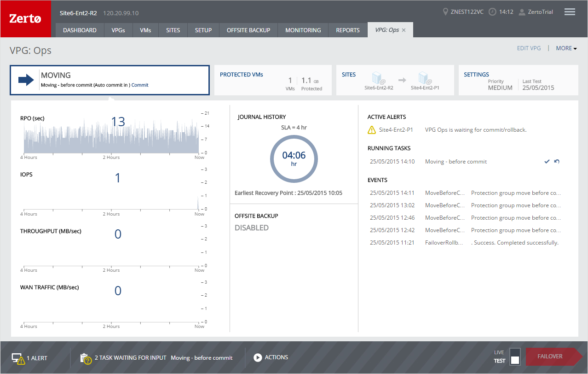Switch to the VPGs tab
Screen dimensions: 588x374
pos(118,30)
